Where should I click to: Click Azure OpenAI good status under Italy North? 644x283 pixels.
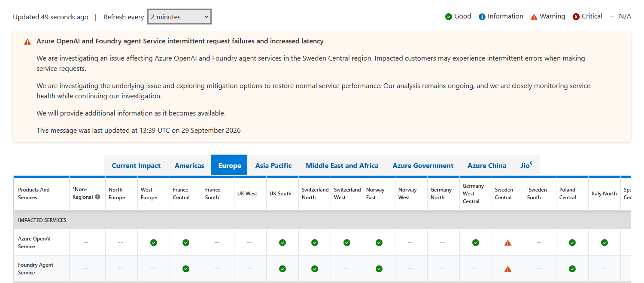[x=605, y=243]
